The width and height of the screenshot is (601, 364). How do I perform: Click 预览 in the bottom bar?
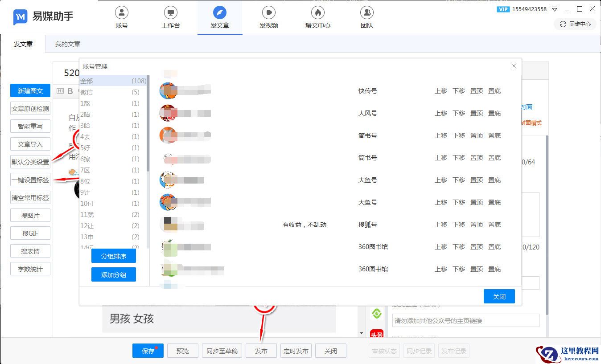coord(183,351)
